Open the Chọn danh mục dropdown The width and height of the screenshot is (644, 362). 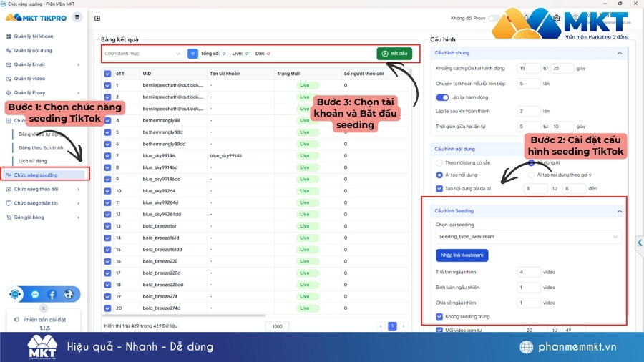click(142, 54)
